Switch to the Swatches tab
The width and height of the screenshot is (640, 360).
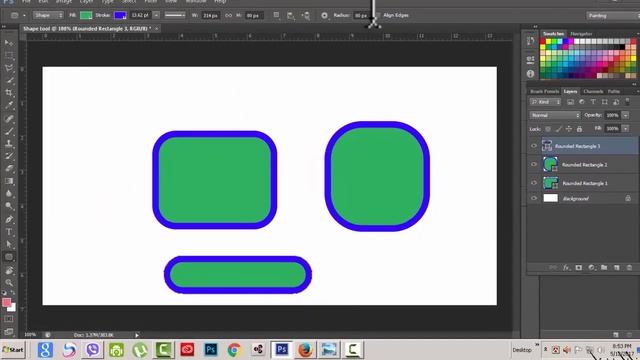pos(553,34)
